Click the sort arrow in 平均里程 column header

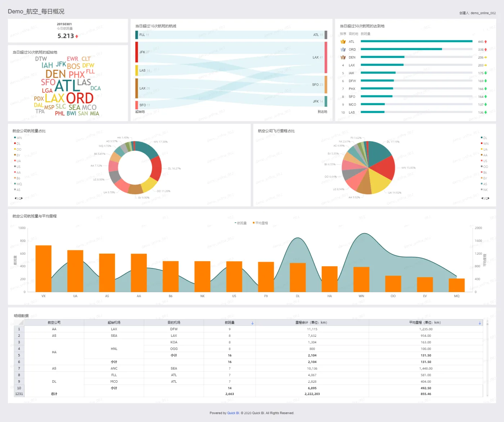coord(480,323)
